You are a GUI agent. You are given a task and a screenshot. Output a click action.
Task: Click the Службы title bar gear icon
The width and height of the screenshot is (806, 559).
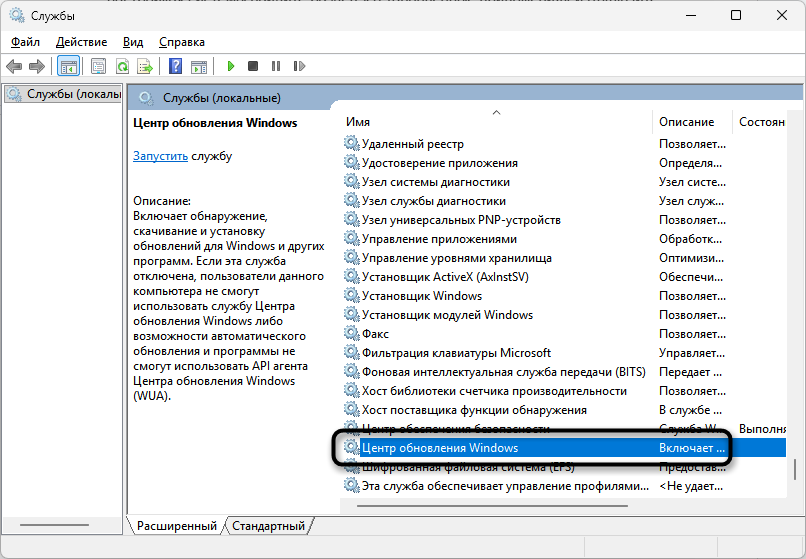[17, 15]
